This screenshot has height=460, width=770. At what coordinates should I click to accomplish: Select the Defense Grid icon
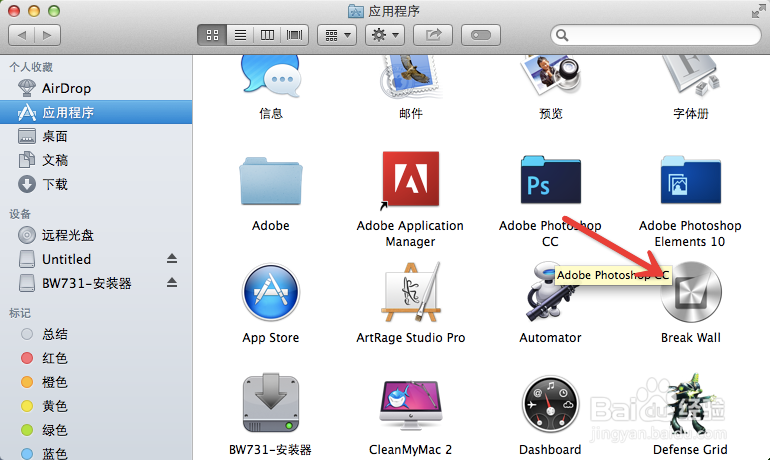click(690, 405)
